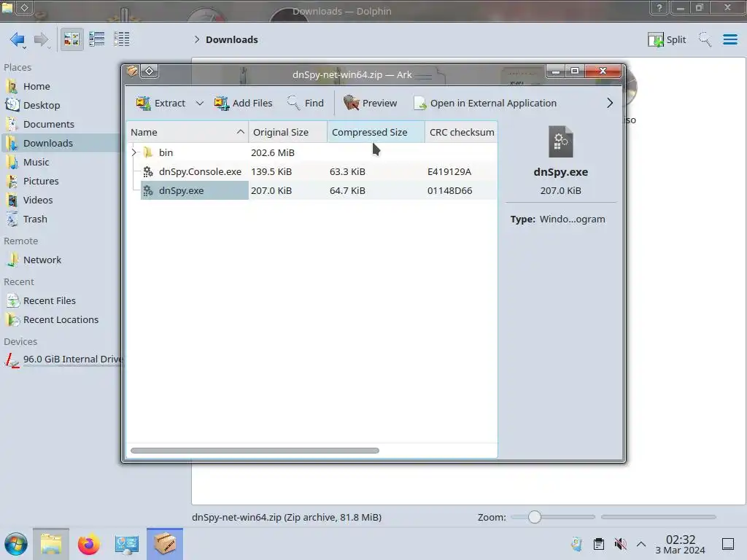Screen dimensions: 747x560
Task: Open the start menu launcher
Action: click(x=16, y=544)
